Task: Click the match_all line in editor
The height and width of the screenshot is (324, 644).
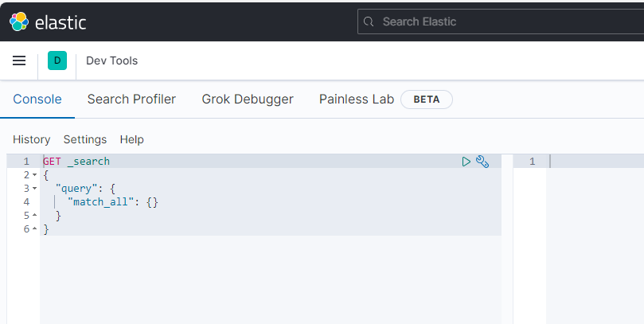Action: pos(112,202)
